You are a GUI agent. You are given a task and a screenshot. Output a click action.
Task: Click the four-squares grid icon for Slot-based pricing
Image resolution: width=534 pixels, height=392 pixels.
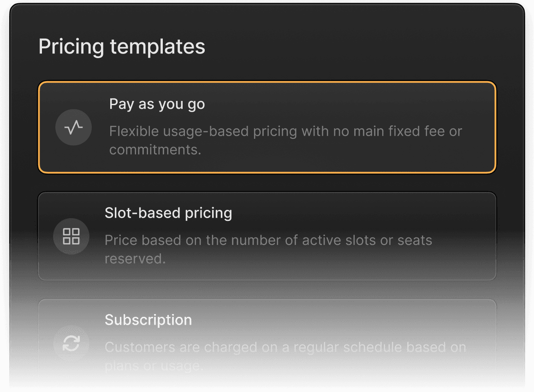(x=71, y=236)
